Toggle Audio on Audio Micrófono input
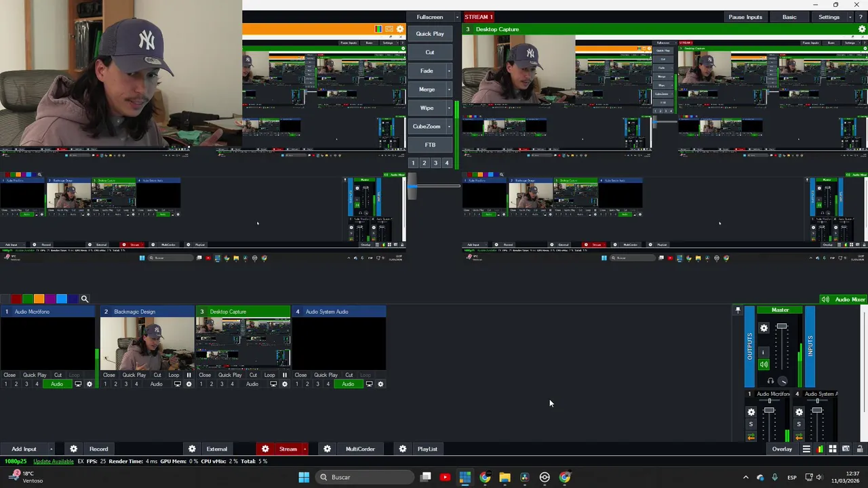This screenshot has width=868, height=488. [57, 384]
